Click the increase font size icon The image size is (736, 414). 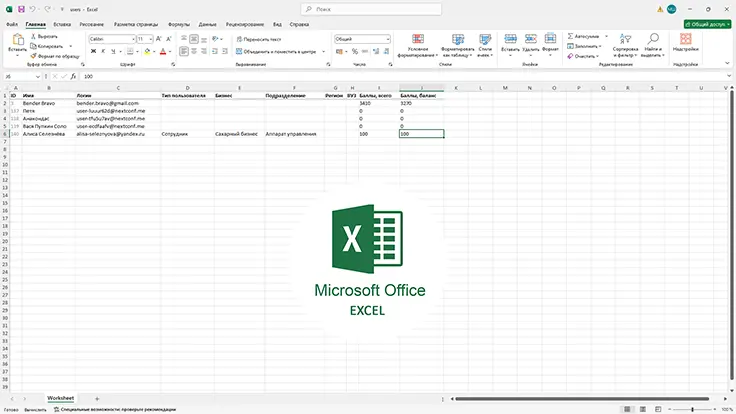click(159, 39)
